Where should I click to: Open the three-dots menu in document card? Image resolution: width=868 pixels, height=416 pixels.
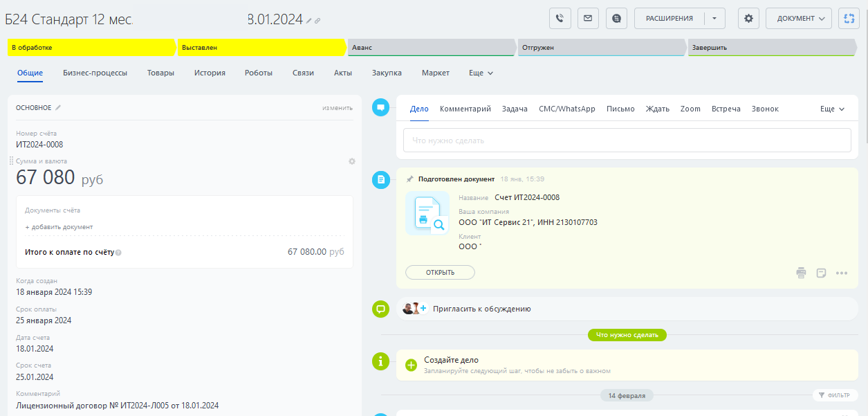click(x=842, y=273)
